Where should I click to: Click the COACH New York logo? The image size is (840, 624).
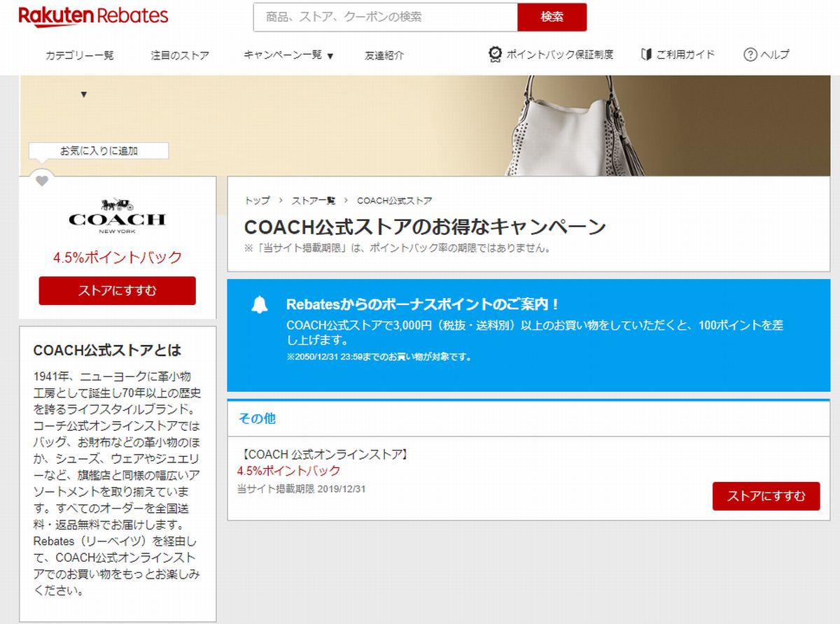(x=117, y=215)
